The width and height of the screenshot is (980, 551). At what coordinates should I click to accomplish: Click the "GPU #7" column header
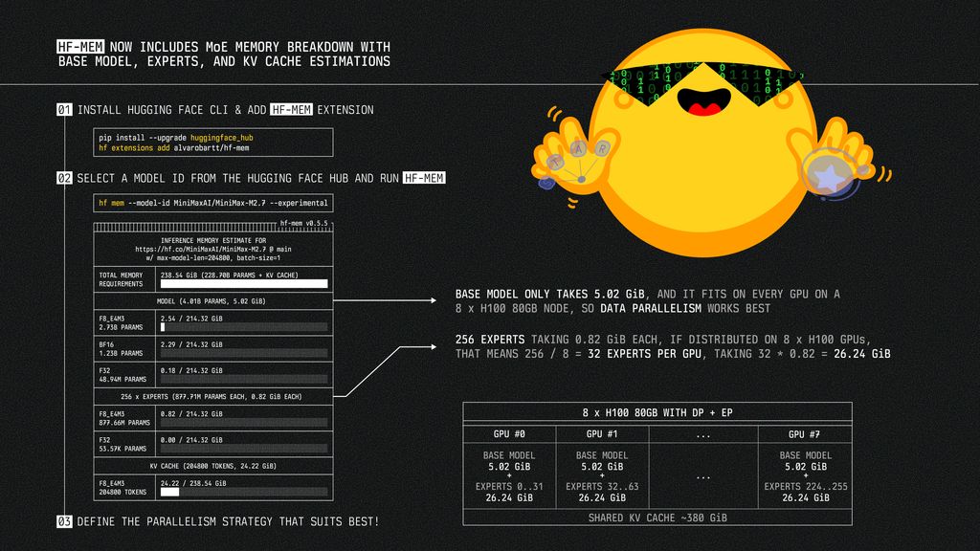tap(804, 433)
